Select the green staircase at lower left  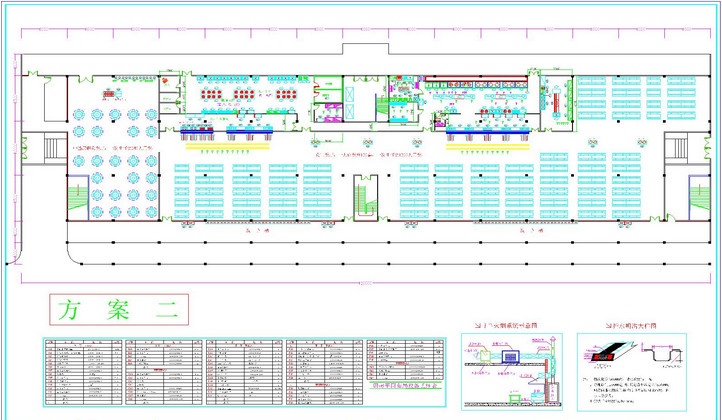[x=77, y=194]
